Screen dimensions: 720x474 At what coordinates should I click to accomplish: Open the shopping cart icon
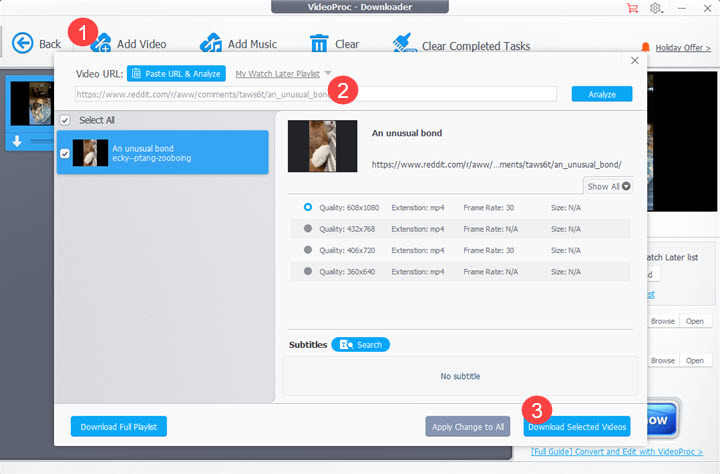(632, 8)
